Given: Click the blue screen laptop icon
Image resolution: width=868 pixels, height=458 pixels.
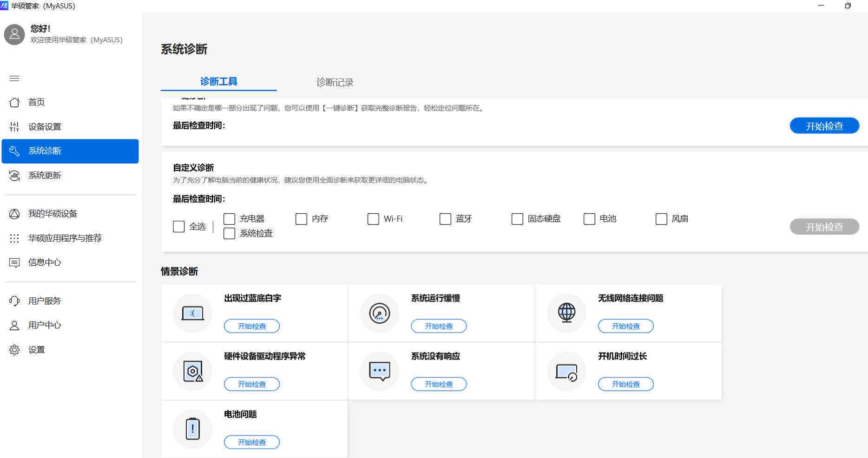Looking at the screenshot, I should [x=192, y=313].
